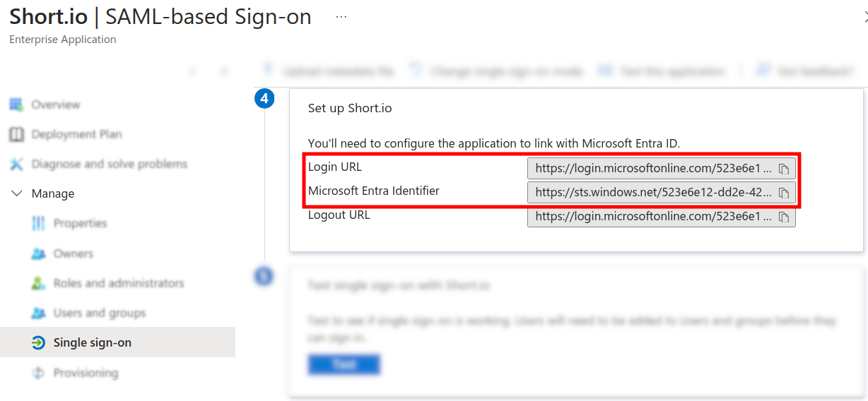Viewport: 868px width, 401px height.
Task: Click Upload metadata file in toolbar
Action: point(329,71)
